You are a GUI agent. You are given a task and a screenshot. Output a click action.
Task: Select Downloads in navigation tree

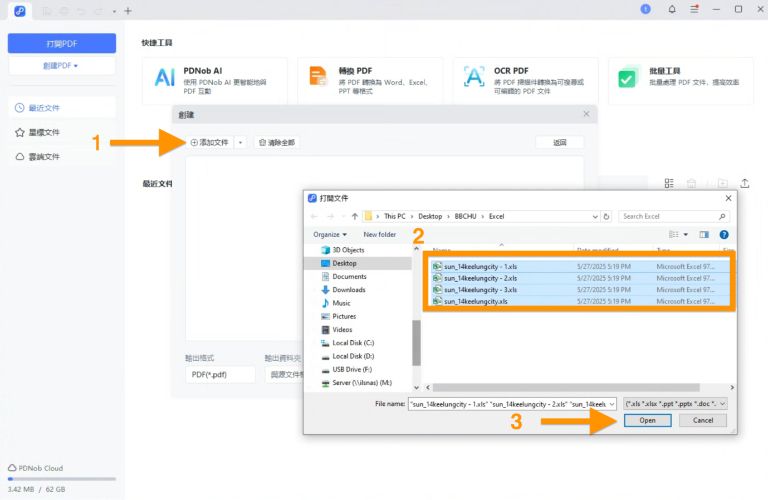pyautogui.click(x=349, y=290)
